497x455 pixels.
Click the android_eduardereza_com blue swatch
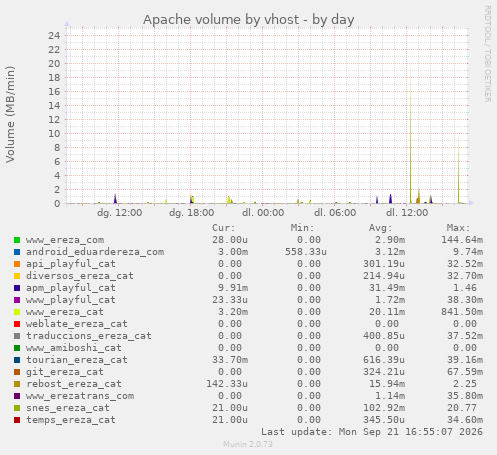click(x=17, y=252)
